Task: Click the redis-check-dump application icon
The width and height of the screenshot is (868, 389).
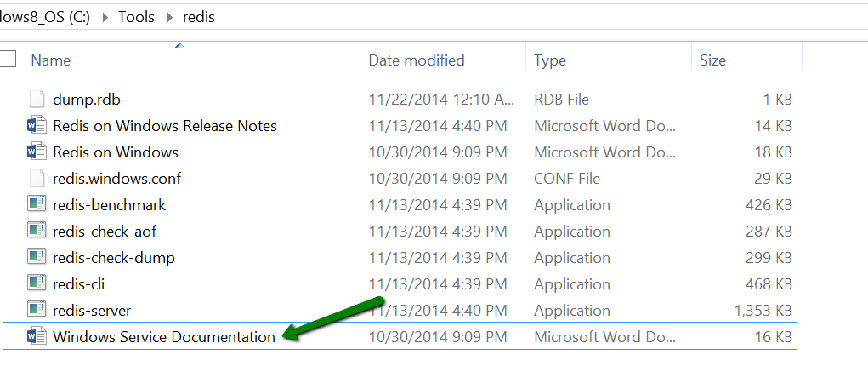Action: click(x=36, y=257)
